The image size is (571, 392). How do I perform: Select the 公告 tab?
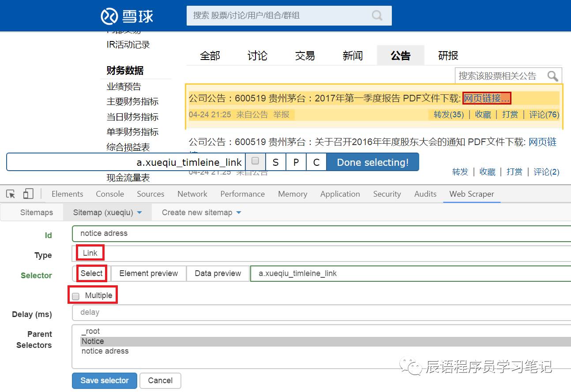click(401, 56)
